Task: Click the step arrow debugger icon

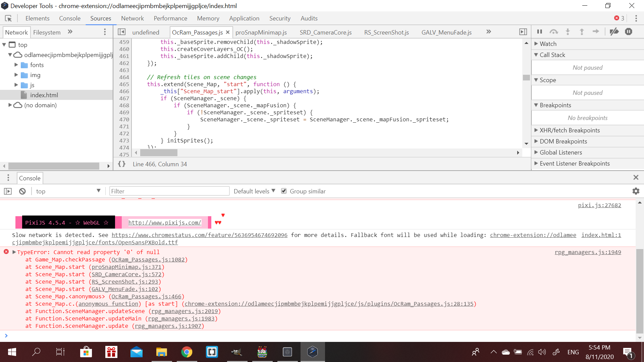Action: (596, 32)
